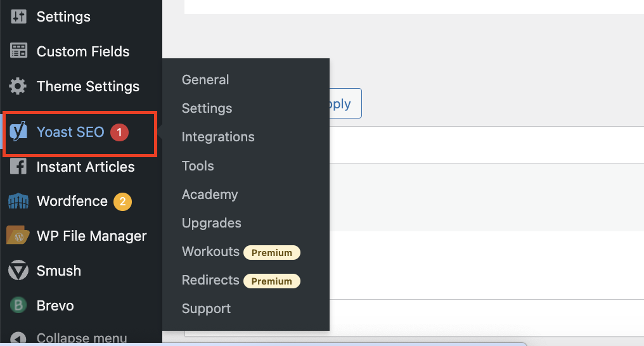The image size is (644, 346).
Task: Click the Premium badge beside Workouts
Action: 272,252
